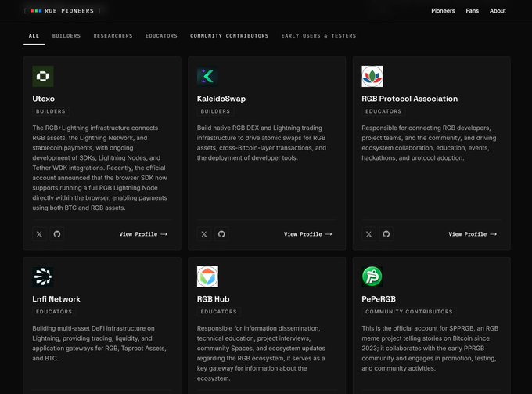Open the Fans nav link
The width and height of the screenshot is (532, 394).
tap(473, 11)
